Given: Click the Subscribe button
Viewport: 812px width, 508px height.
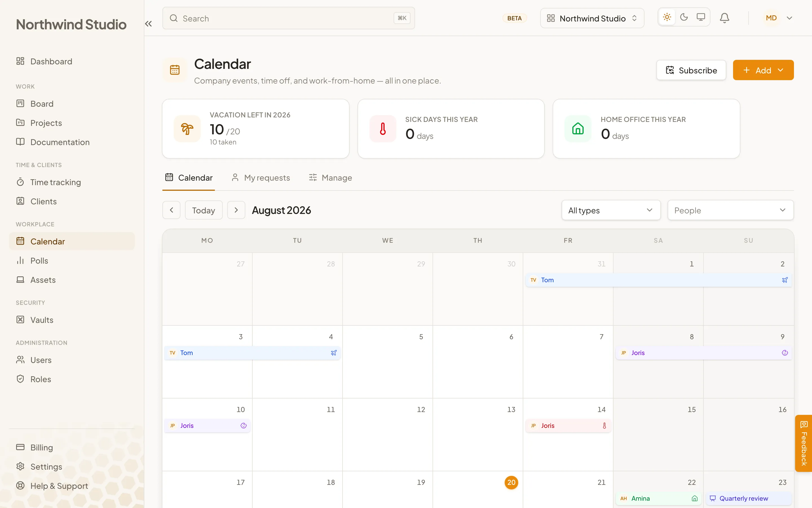Looking at the screenshot, I should [691, 70].
